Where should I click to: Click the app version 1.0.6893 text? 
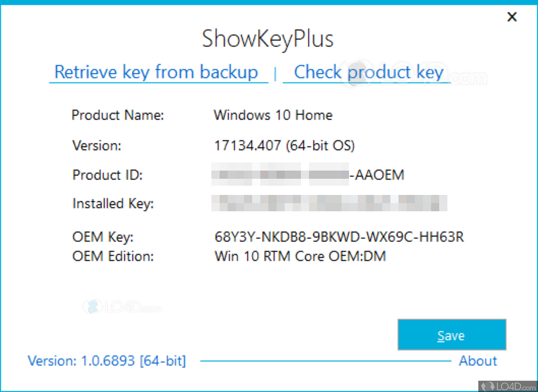107,361
